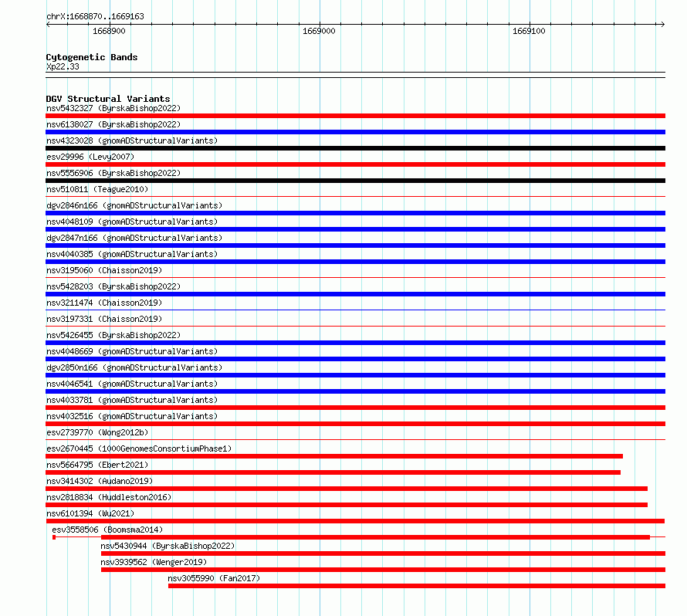The width and height of the screenshot is (687, 616).
Task: Select the red bar of nsv5430944
Action: pos(384,553)
